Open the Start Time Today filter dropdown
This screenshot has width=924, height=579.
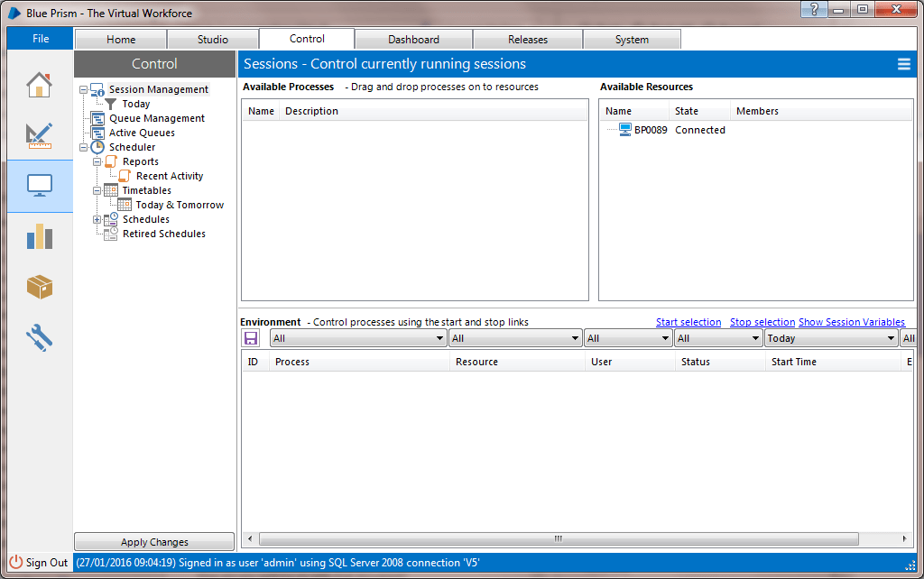coord(831,338)
